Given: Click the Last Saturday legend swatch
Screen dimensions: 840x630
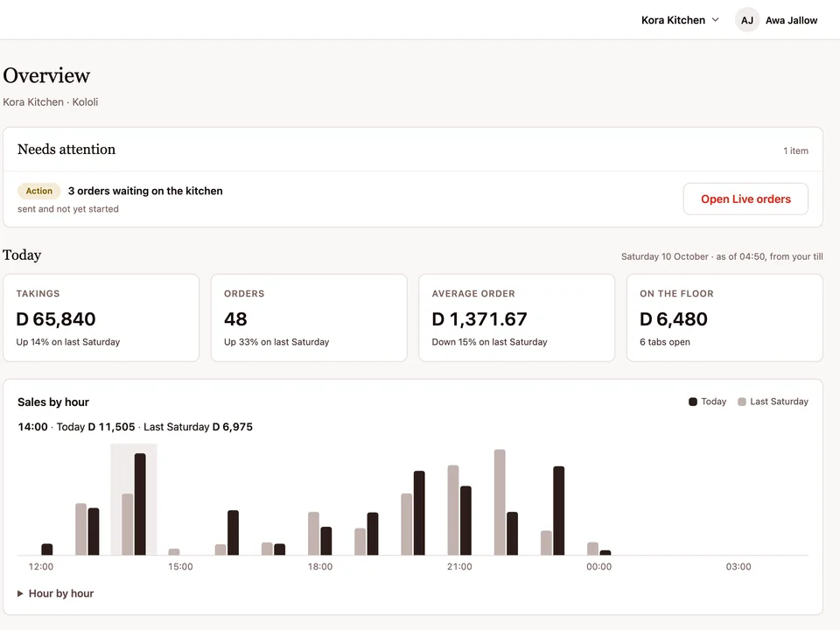Looking at the screenshot, I should coord(742,402).
